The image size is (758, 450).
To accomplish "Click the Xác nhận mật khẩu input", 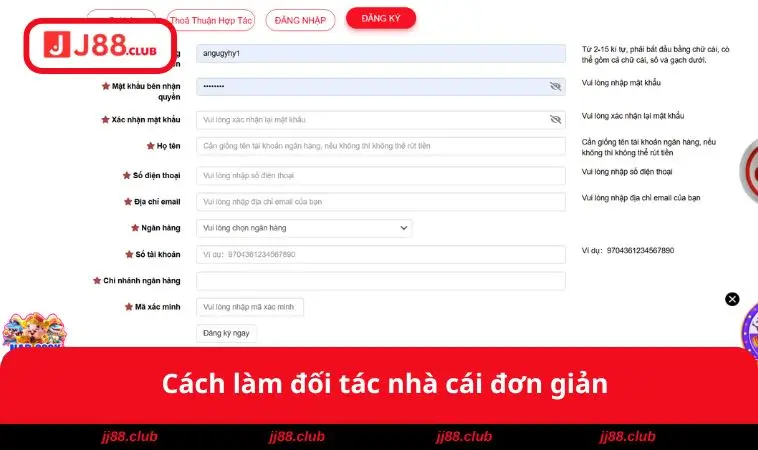I will click(381, 120).
